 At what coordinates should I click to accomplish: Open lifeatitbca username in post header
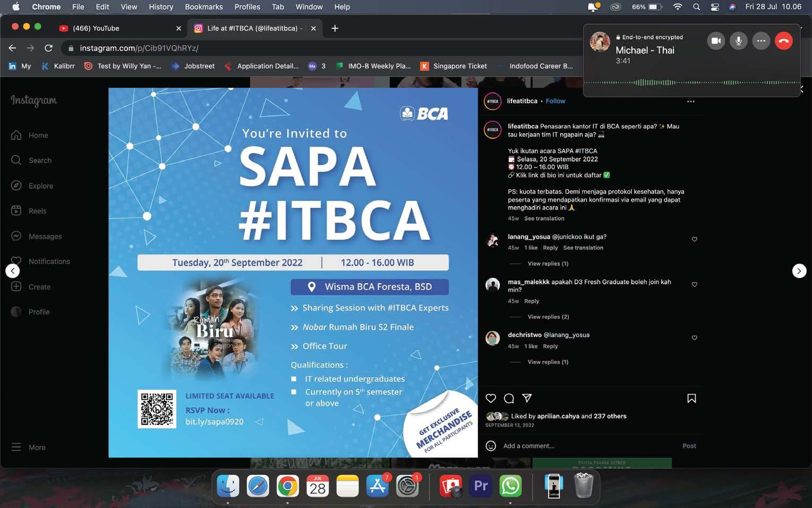pyautogui.click(x=522, y=101)
